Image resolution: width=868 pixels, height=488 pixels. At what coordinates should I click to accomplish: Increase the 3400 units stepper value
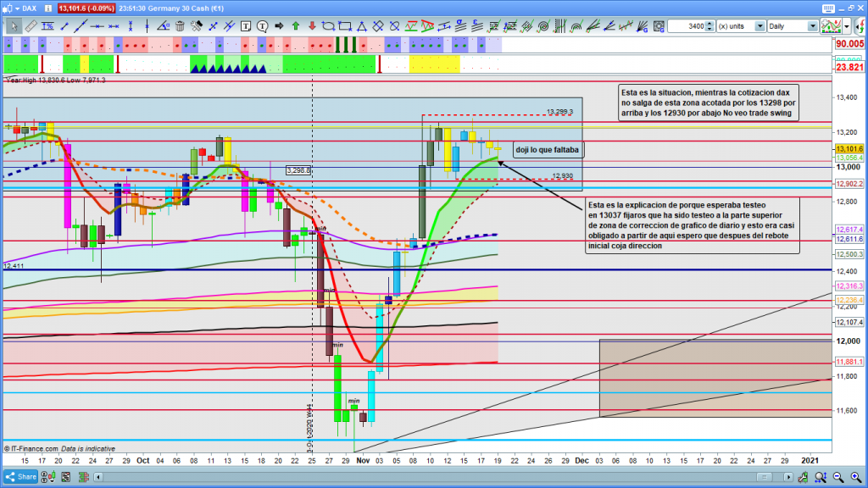[710, 24]
